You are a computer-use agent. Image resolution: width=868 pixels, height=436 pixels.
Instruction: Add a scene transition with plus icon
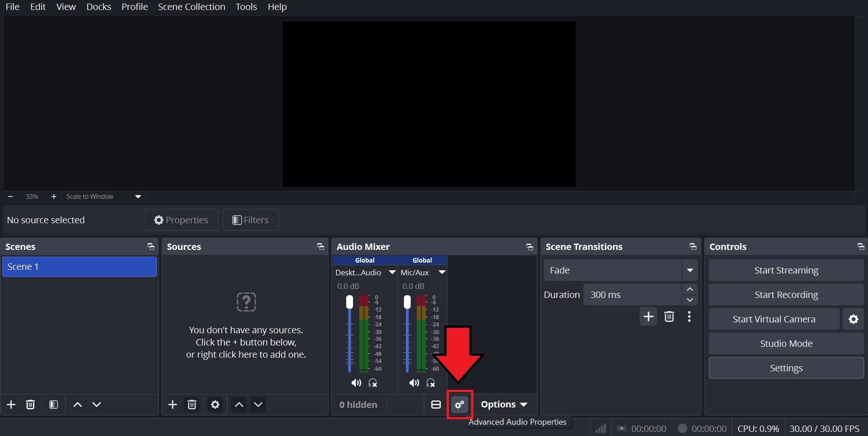649,316
